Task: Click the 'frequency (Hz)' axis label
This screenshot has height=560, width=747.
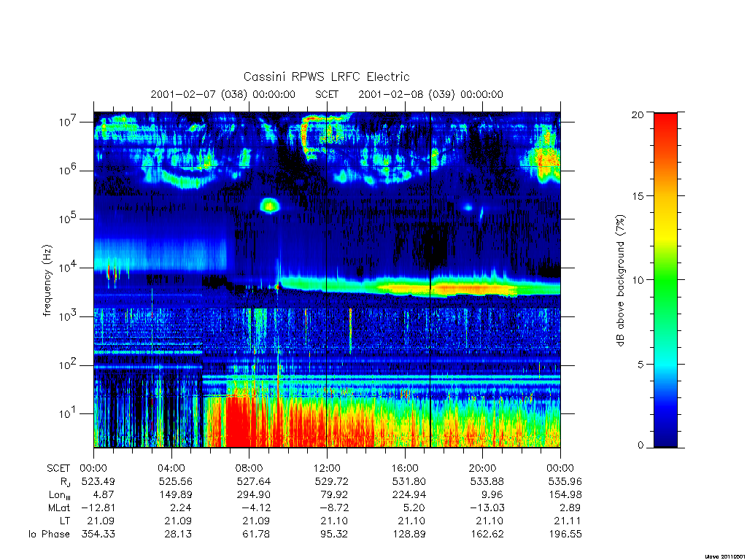Action: coord(47,281)
